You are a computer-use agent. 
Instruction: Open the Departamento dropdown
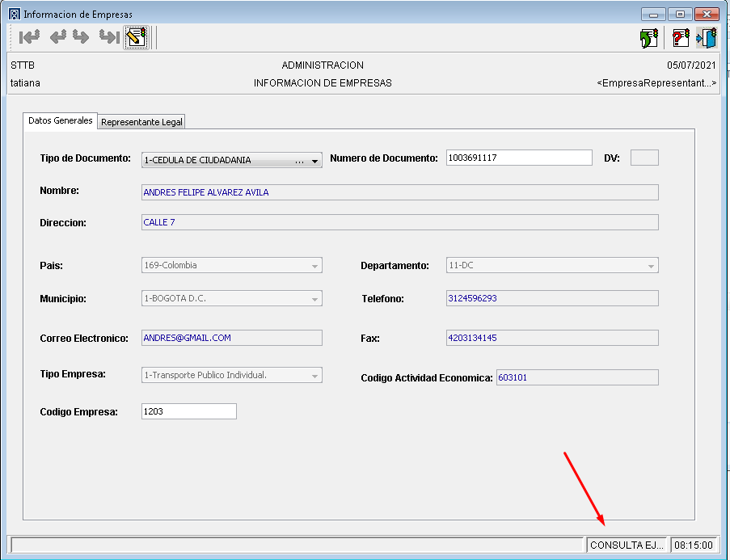point(650,265)
